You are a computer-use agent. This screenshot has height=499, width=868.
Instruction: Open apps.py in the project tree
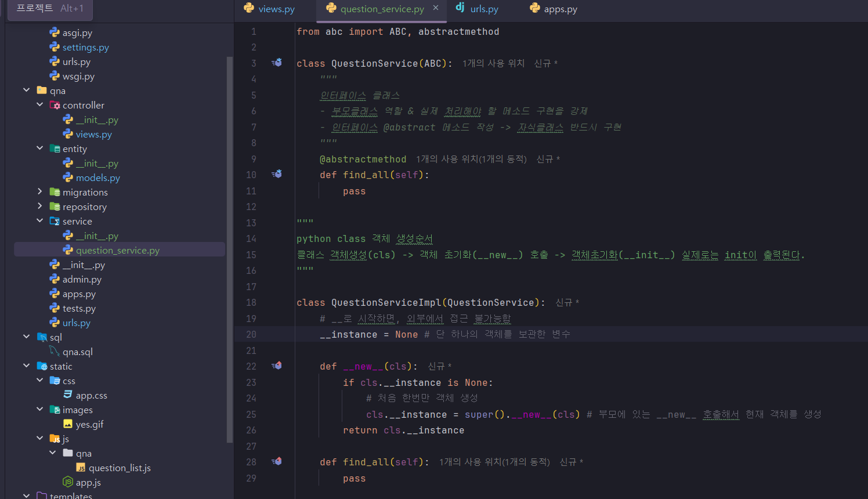pyautogui.click(x=79, y=294)
